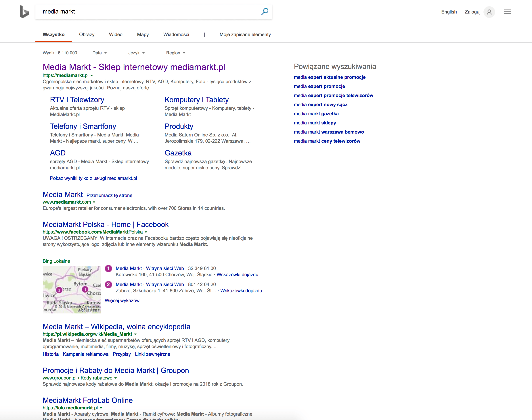Image resolution: width=532 pixels, height=420 pixels.
Task: Click the Bing logo icon
Action: (x=24, y=11)
